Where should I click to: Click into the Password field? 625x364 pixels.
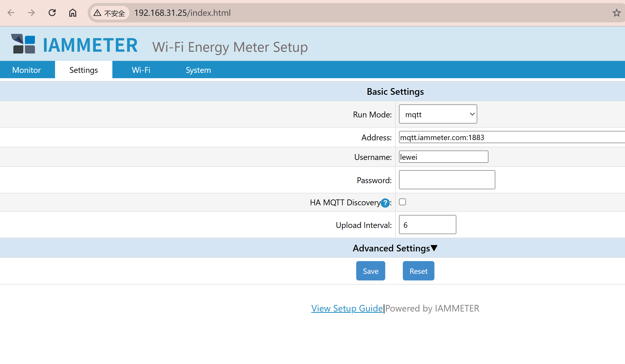(447, 180)
